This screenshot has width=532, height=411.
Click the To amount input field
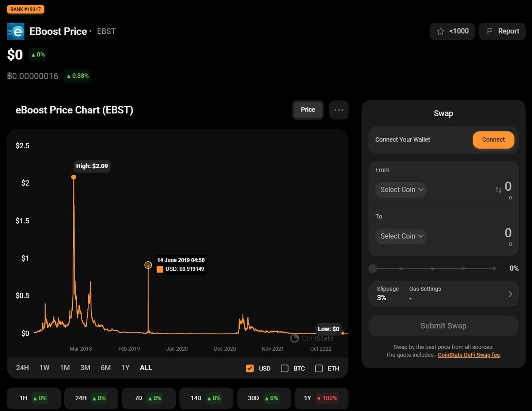(x=508, y=233)
